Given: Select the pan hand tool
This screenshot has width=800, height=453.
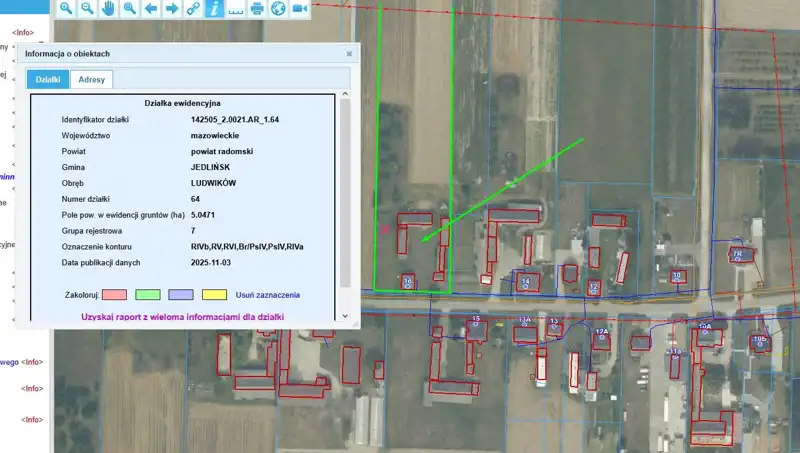Looking at the screenshot, I should click(108, 9).
